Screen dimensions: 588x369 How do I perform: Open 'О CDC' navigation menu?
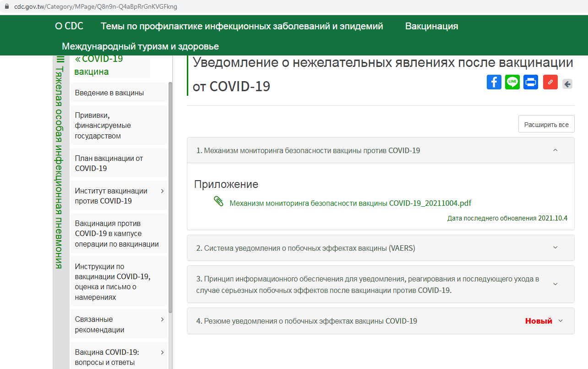(69, 26)
